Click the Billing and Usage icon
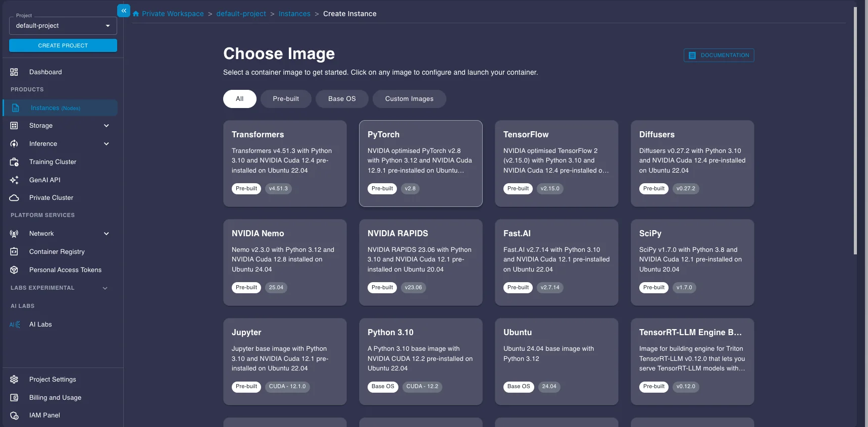This screenshot has height=427, width=868. point(14,398)
